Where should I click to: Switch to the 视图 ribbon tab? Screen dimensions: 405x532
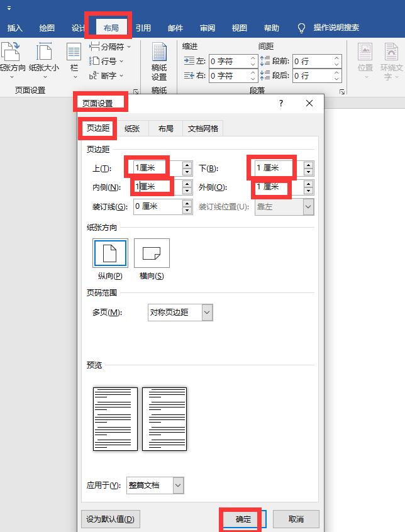(239, 28)
